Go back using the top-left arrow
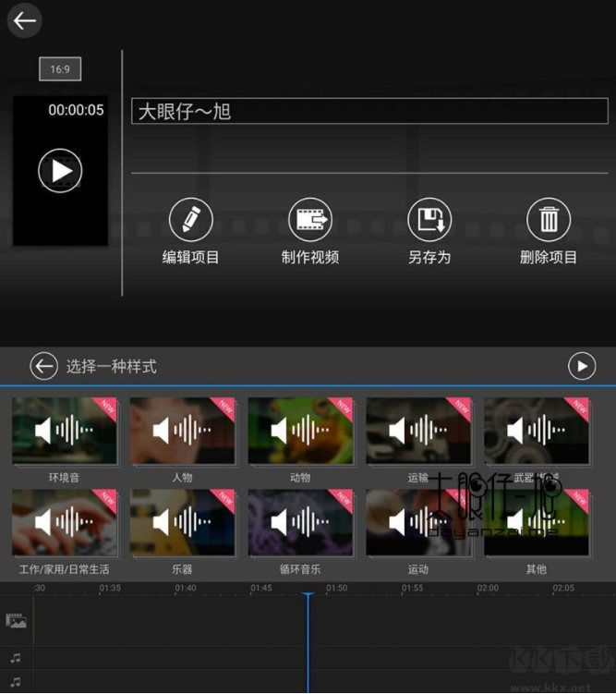 (x=24, y=20)
